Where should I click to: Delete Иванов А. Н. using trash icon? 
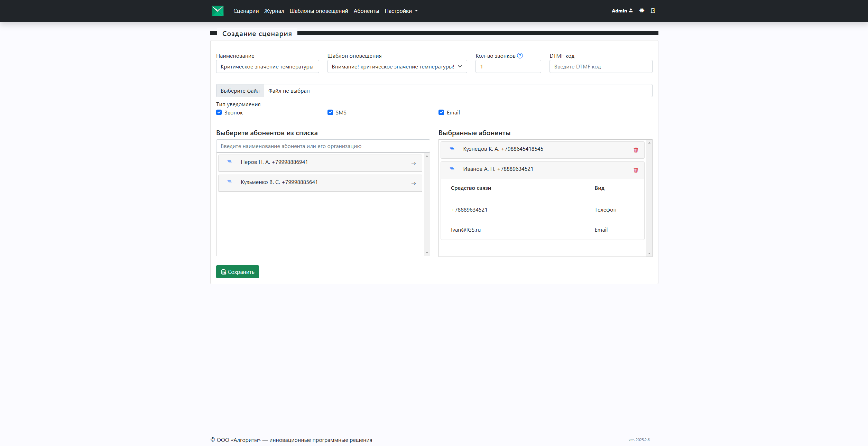636,170
